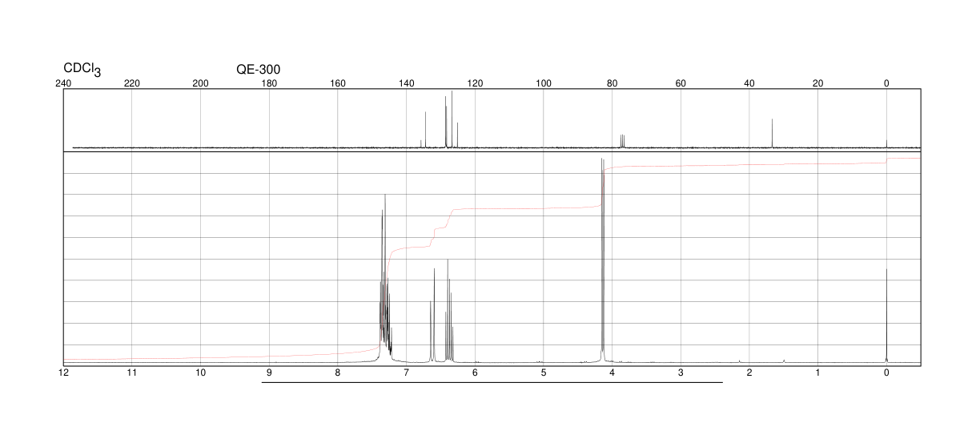This screenshot has width=980, height=423.
Task: Click the 220 carbon axis tick label
Action: click(132, 83)
